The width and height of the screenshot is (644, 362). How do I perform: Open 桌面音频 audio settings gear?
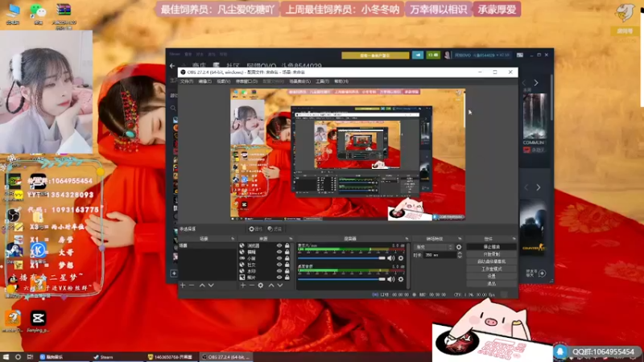(401, 279)
